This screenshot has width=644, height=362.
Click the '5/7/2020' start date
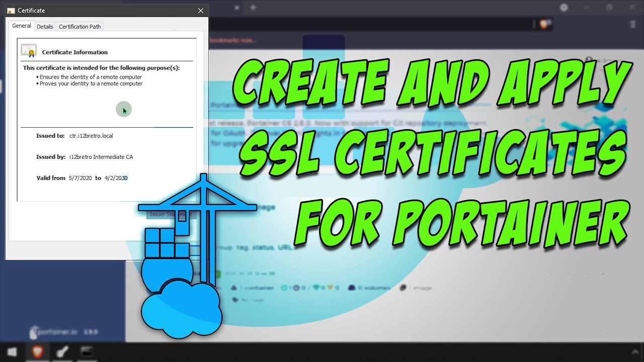point(80,178)
